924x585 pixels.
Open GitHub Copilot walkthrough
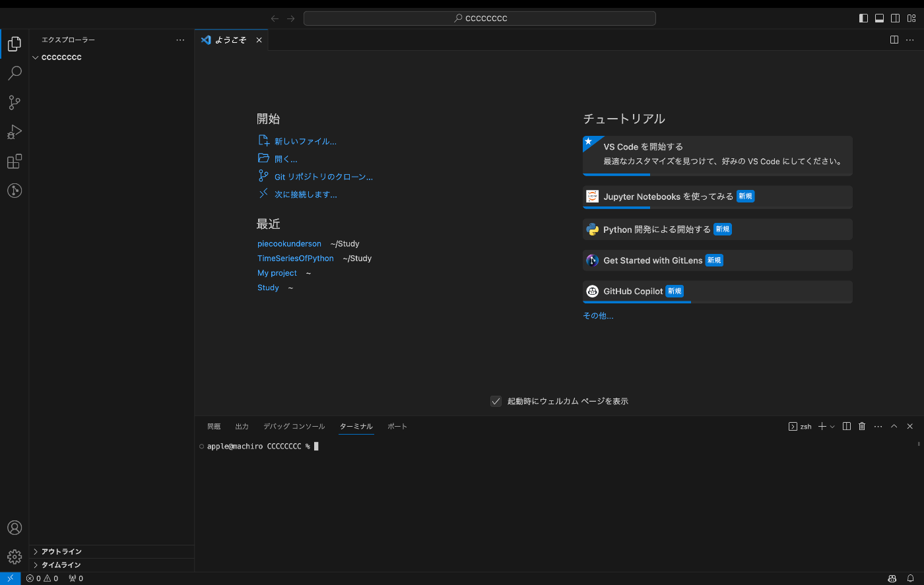pos(717,292)
